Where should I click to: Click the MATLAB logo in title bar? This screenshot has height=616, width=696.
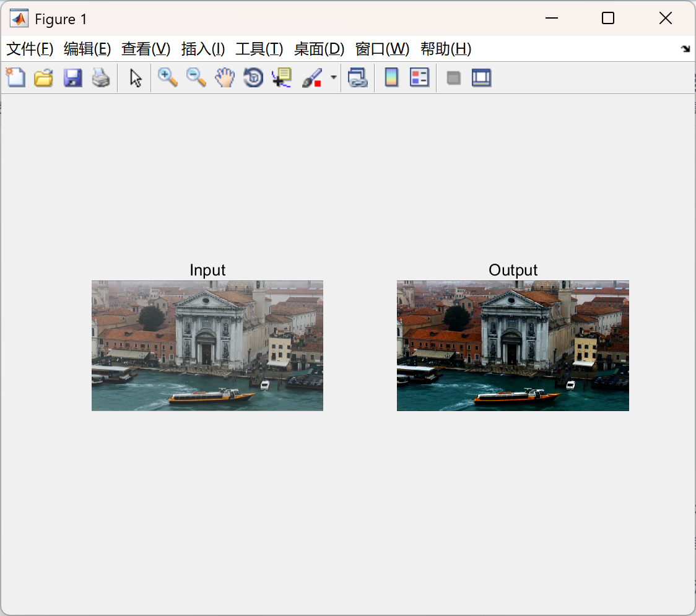[19, 19]
